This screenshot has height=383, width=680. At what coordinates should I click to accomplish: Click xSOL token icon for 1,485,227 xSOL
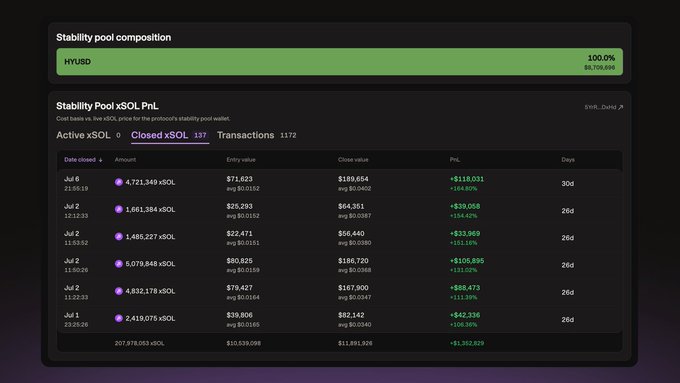click(119, 236)
